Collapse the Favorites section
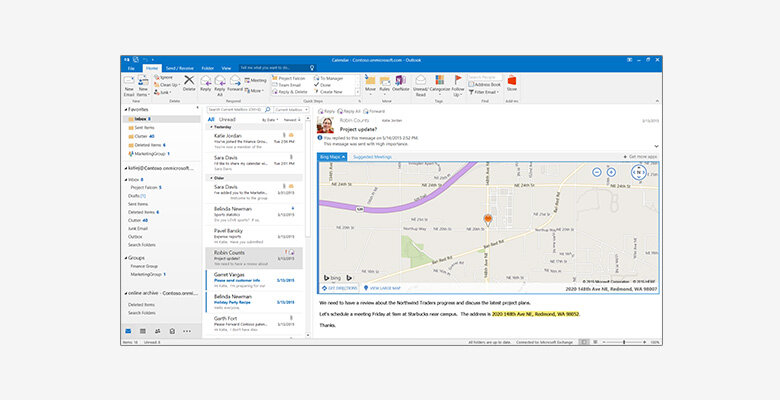 [125, 109]
